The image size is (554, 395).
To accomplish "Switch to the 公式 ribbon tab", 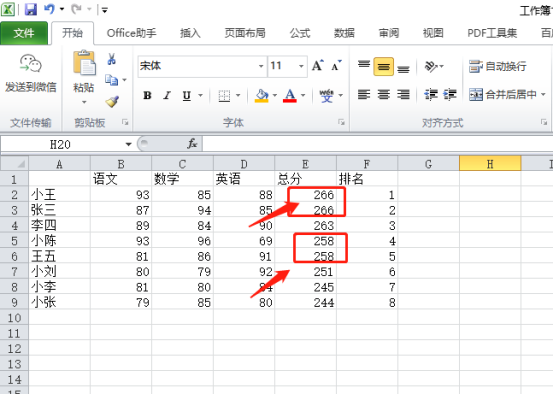I will tap(300, 33).
